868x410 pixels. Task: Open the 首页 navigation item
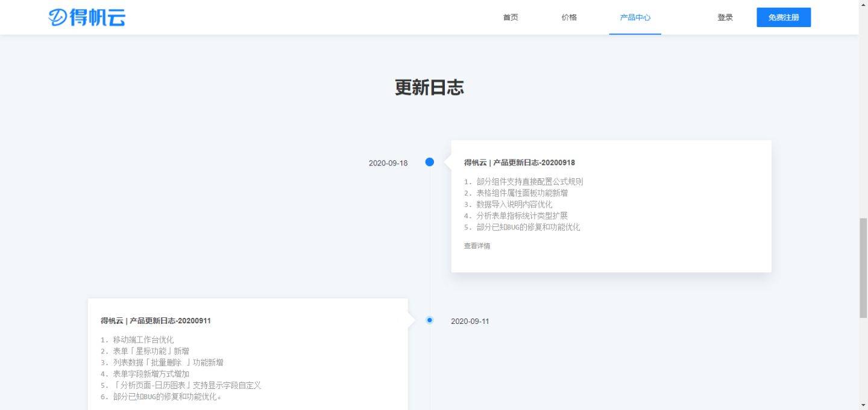point(511,17)
